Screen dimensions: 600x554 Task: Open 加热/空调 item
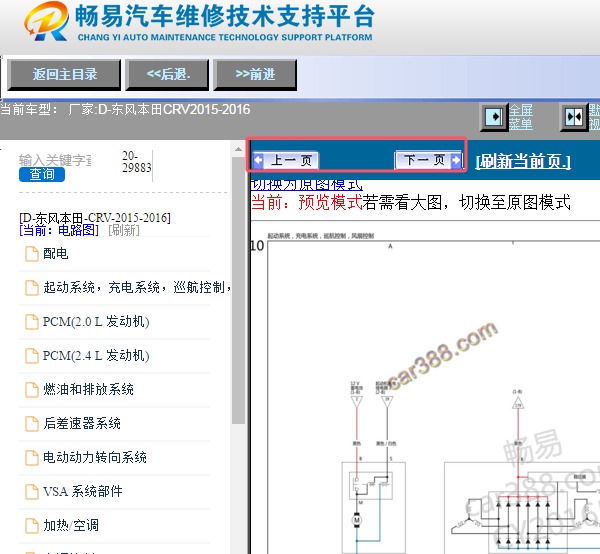pos(71,525)
